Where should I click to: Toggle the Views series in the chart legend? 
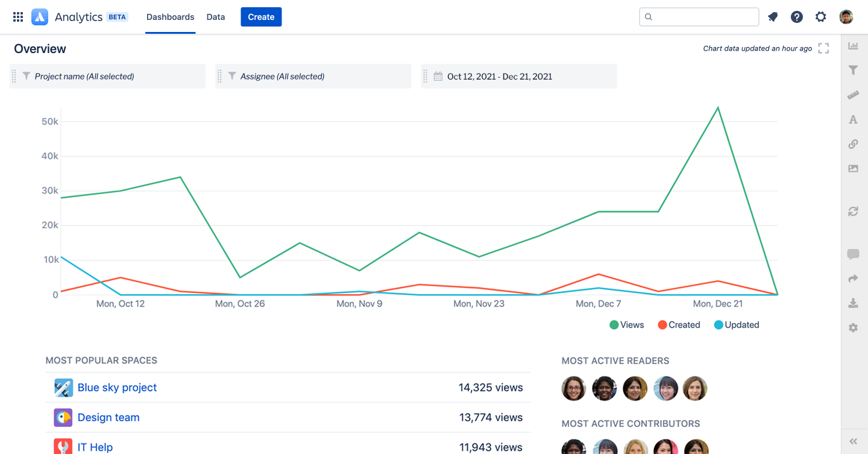pos(627,324)
